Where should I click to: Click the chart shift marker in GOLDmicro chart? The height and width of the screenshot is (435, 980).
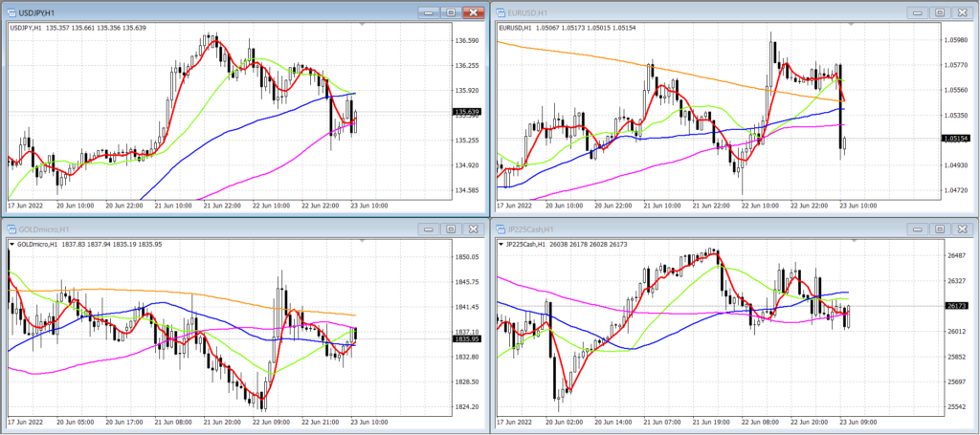tap(363, 240)
